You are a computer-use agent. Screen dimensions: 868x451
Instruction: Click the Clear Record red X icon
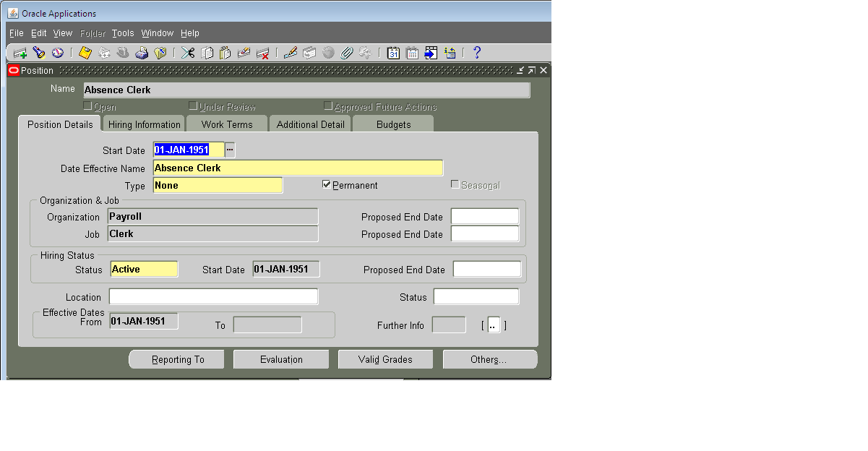click(x=263, y=53)
